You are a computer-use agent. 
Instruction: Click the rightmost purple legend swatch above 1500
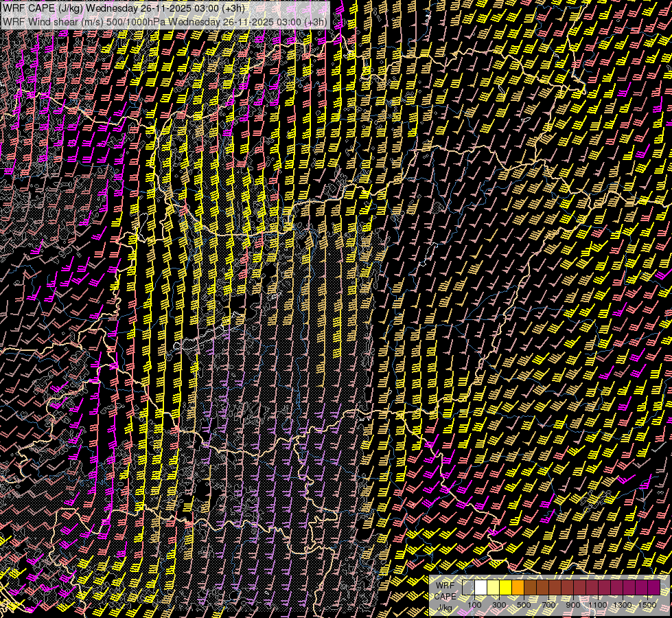tap(654, 587)
